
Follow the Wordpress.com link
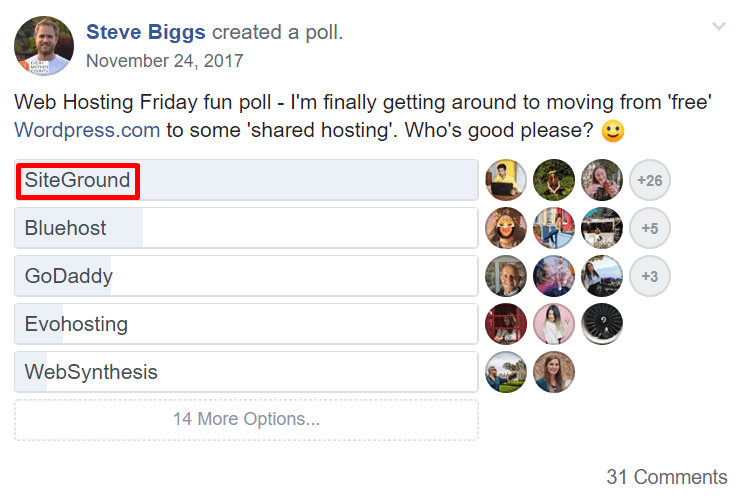click(87, 130)
